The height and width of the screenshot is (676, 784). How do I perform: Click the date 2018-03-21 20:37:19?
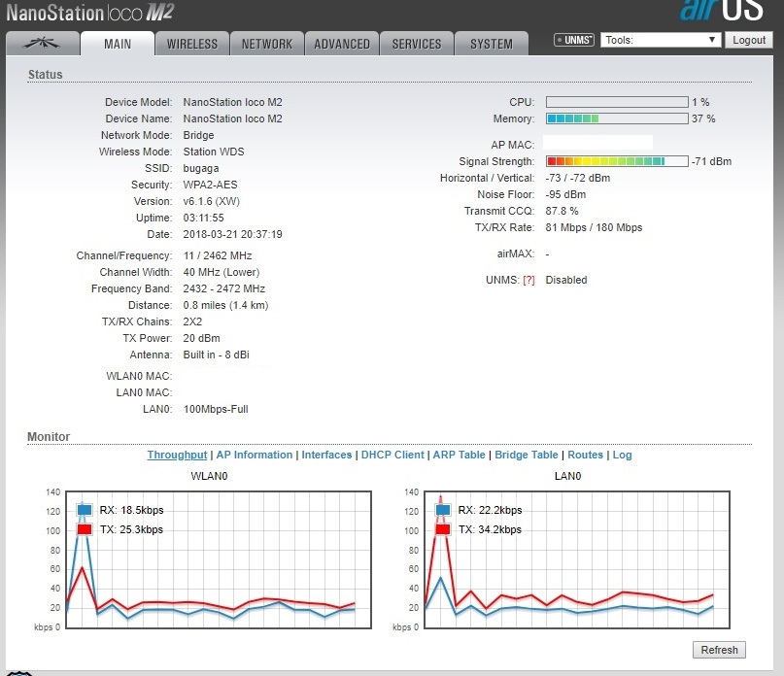click(x=232, y=234)
